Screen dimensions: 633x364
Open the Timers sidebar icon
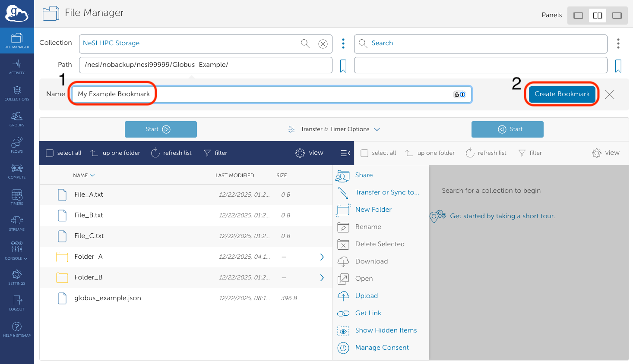(17, 197)
